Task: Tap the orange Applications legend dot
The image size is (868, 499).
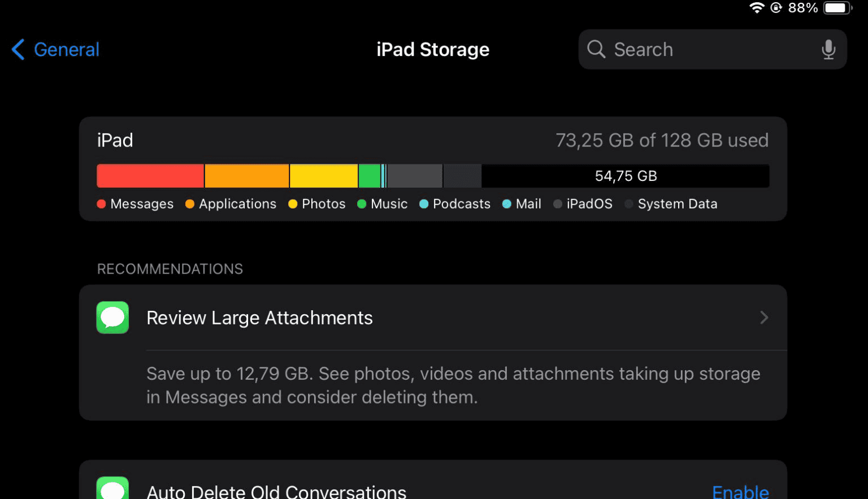Action: (190, 203)
